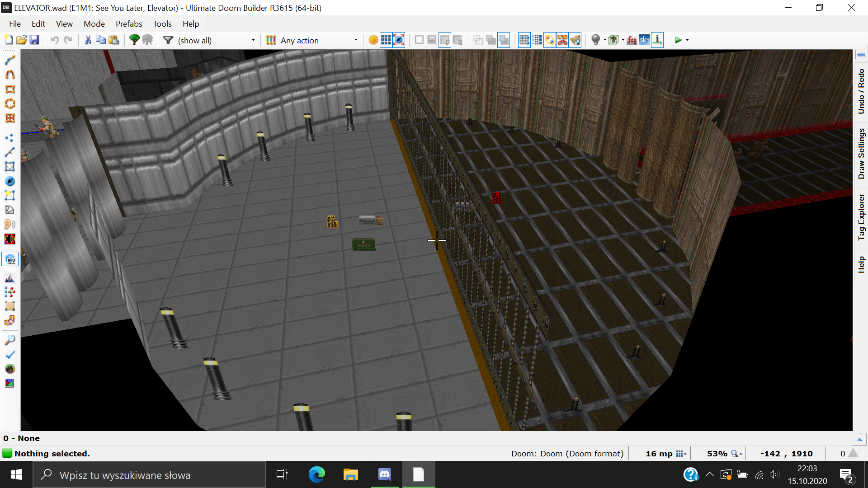Screen dimensions: 868x488
Task: Cut selection using scissors icon
Action: click(x=88, y=40)
